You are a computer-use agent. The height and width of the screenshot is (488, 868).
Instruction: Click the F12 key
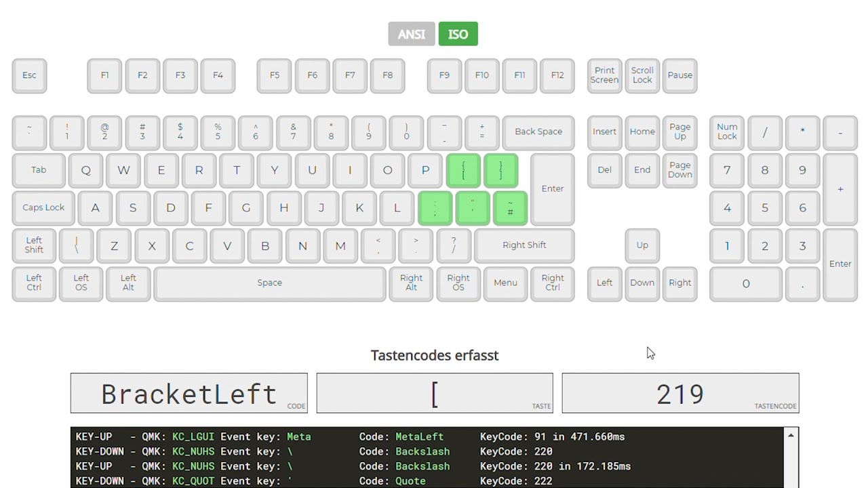(557, 75)
